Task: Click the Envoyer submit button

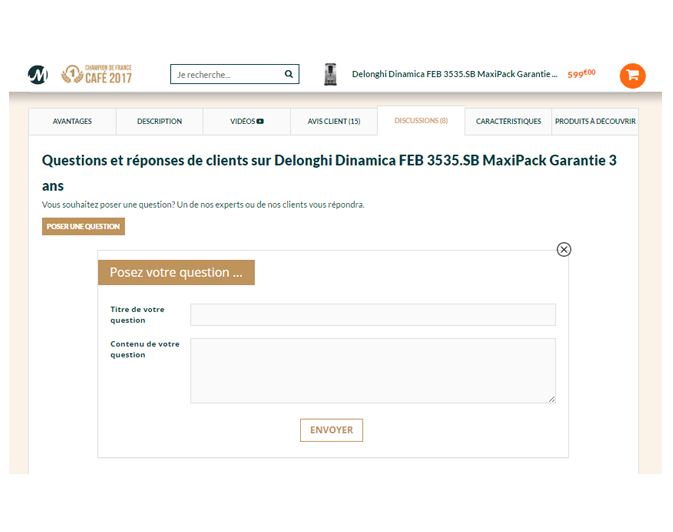Action: click(x=331, y=430)
